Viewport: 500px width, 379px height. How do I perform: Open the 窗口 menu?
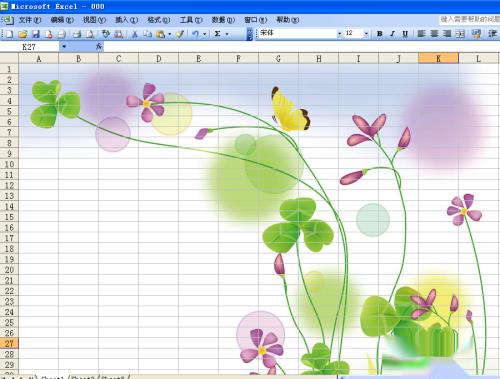[255, 20]
